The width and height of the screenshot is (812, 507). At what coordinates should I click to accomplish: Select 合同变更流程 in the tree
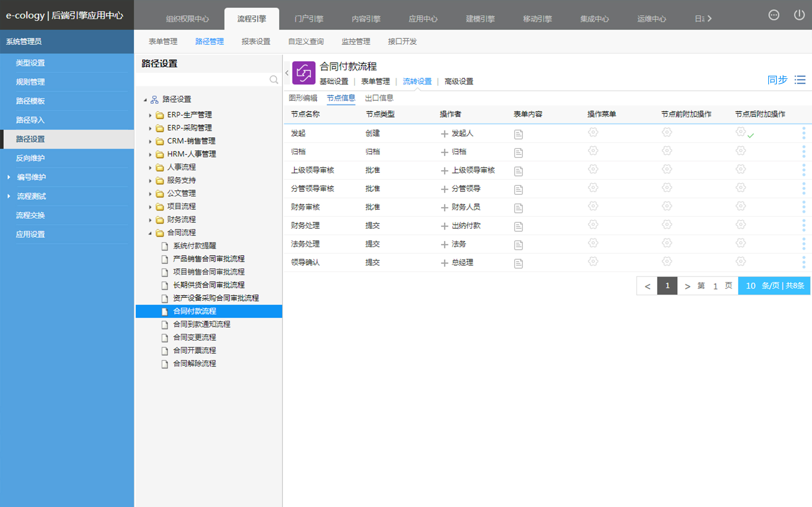[x=194, y=337]
